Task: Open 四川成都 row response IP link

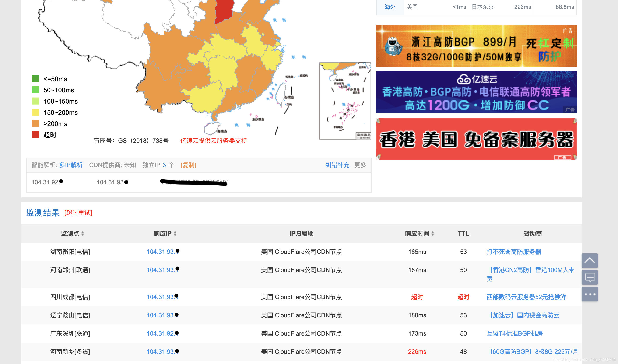Action: pos(162,297)
